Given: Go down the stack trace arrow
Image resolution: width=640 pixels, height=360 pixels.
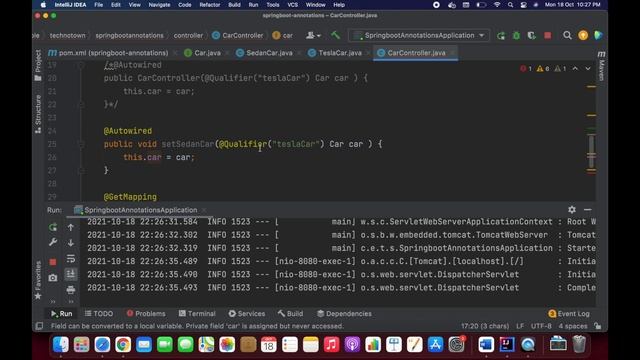Looking at the screenshot, I should click(71, 242).
